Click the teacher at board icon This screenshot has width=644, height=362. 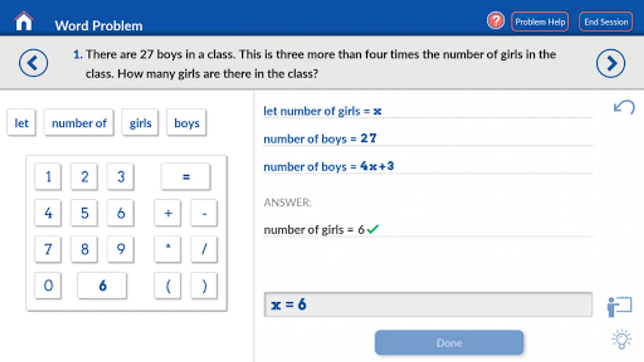[619, 307]
